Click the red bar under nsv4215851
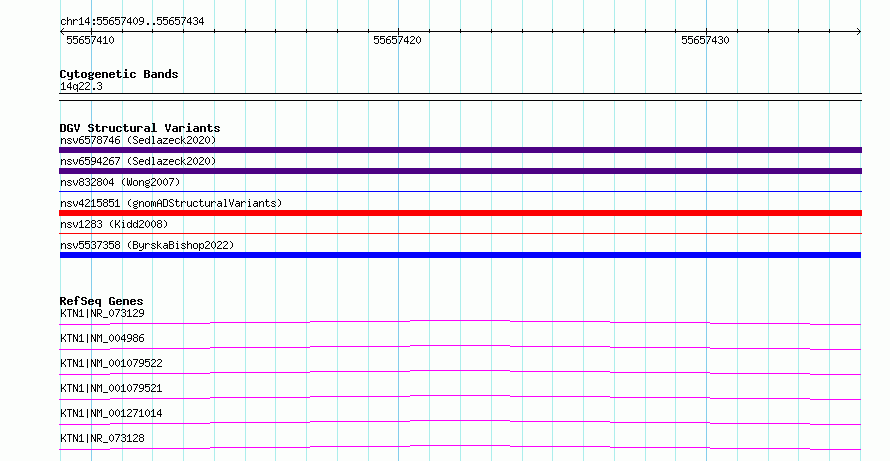Image resolution: width=890 pixels, height=461 pixels. (460, 213)
